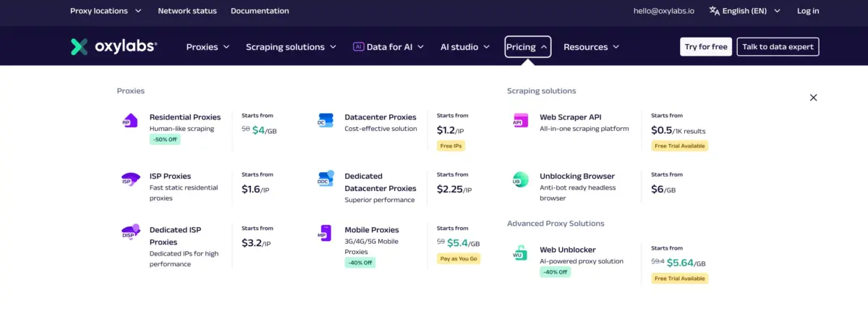Open the Datacenter Proxies pricing link
This screenshot has height=309, width=868.
(x=380, y=117)
